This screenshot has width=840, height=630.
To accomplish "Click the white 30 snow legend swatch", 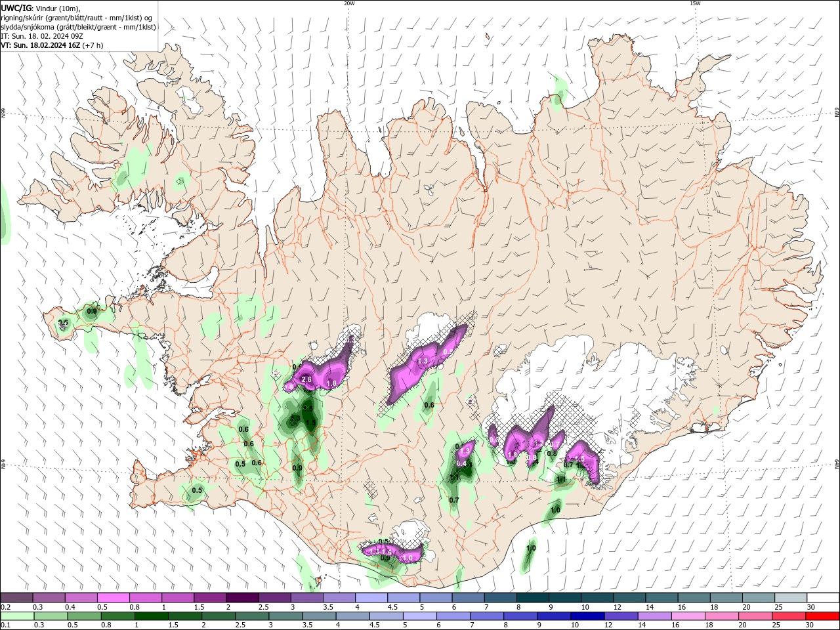I will tap(823, 598).
